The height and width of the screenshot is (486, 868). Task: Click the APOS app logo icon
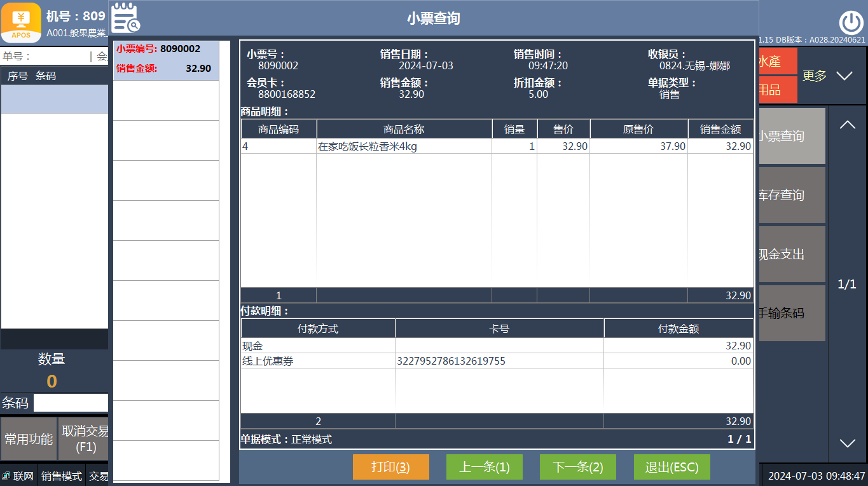(21, 22)
